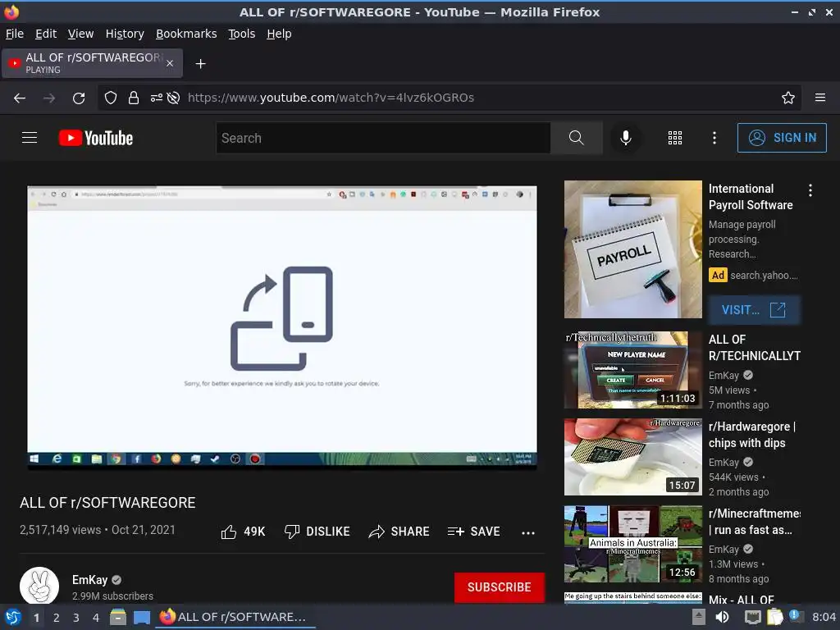Open ALL OF R/TECHNICALLYT video title
Screen dimensions: 840x630
(x=754, y=348)
